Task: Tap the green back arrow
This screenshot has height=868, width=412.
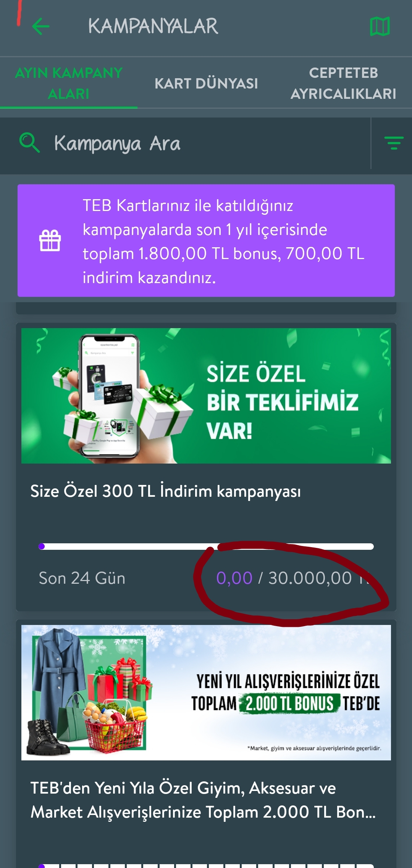Action: coord(41,26)
